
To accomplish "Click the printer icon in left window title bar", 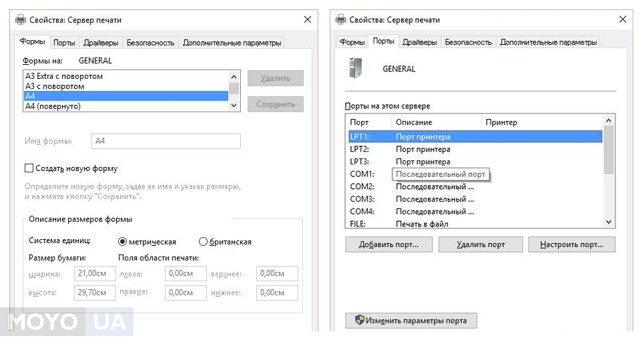I will click(22, 20).
